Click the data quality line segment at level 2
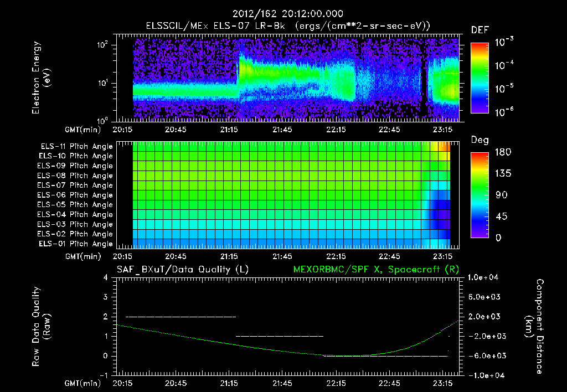 click(x=181, y=317)
